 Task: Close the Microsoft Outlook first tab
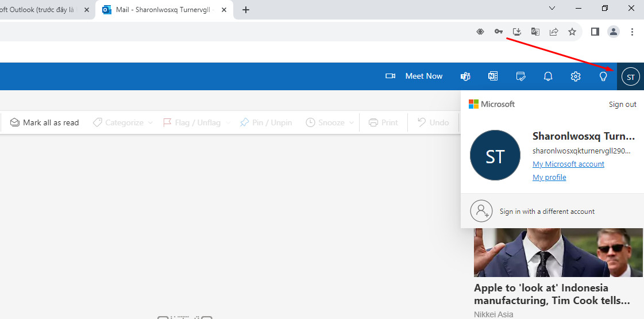[86, 9]
